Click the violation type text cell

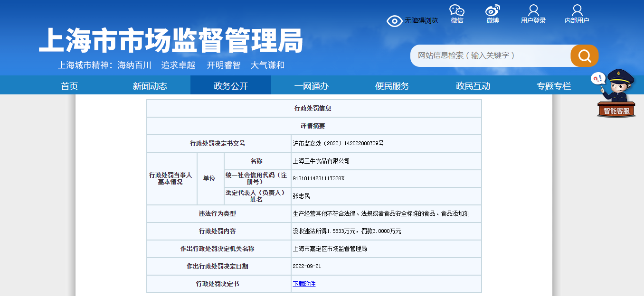[386, 213]
